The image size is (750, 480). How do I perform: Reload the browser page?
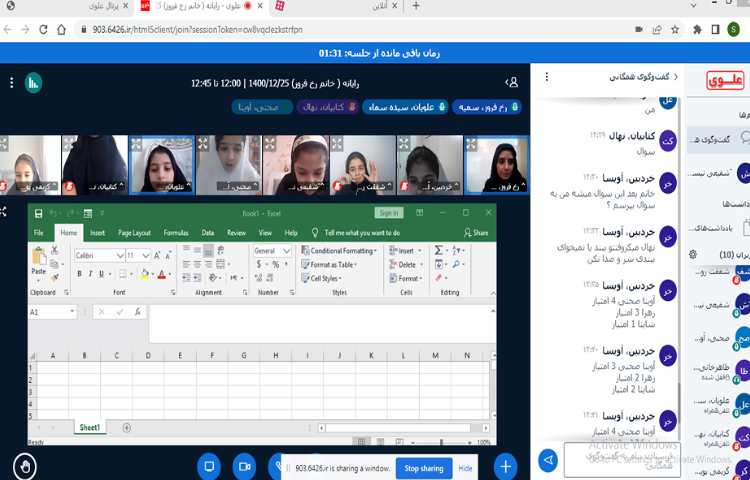click(x=43, y=30)
